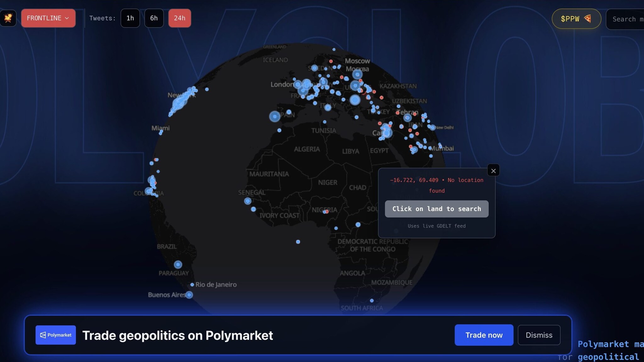The height and width of the screenshot is (362, 644).
Task: Click the Buenos Aires map marker
Action: (189, 295)
